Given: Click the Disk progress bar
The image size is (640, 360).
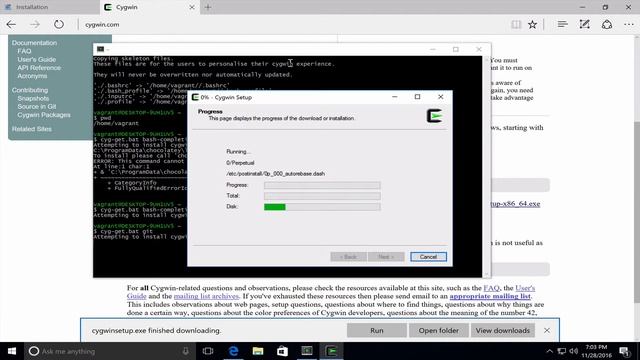Looking at the screenshot, I should (322, 207).
